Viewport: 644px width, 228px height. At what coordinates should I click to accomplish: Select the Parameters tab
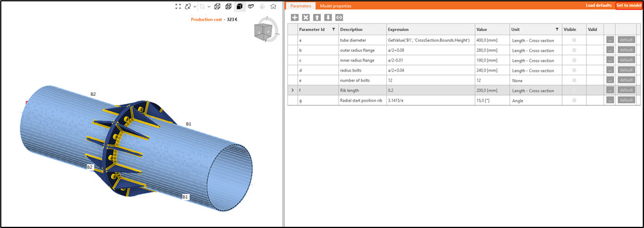[x=301, y=6]
